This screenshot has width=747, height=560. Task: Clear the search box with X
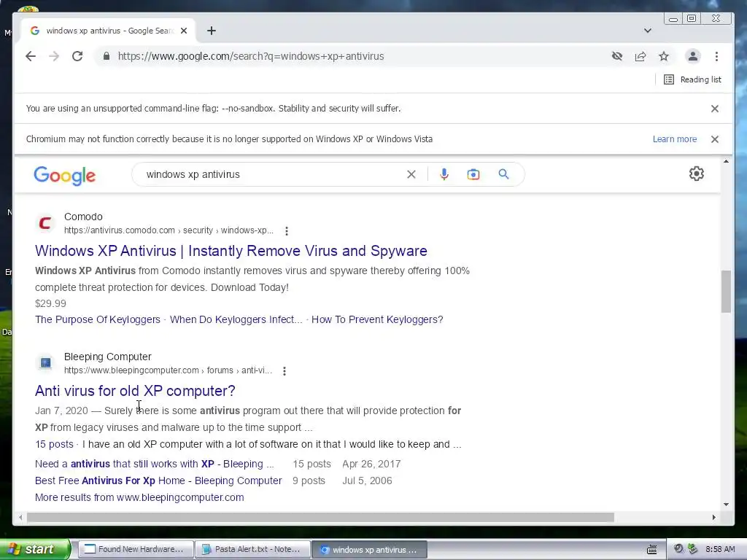coord(411,174)
